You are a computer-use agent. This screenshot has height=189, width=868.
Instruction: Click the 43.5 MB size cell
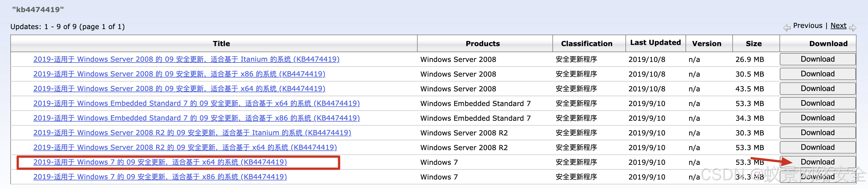750,89
